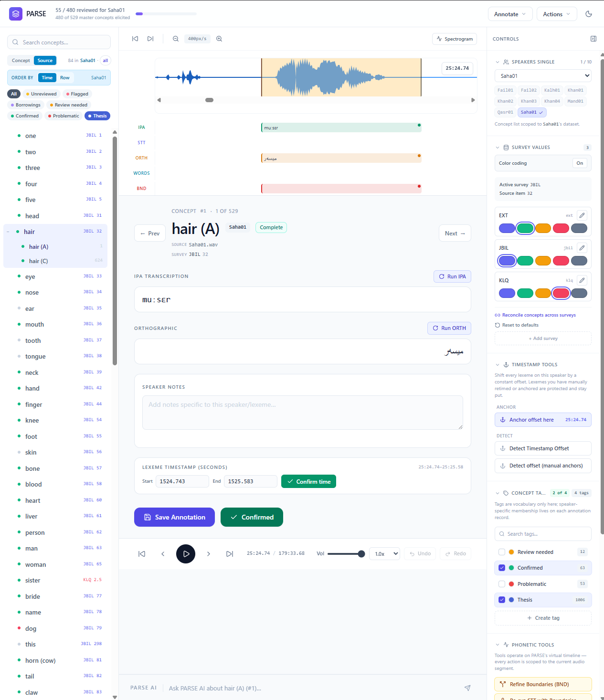The height and width of the screenshot is (700, 604).
Task: Click the PARSE logo icon
Action: pyautogui.click(x=16, y=14)
